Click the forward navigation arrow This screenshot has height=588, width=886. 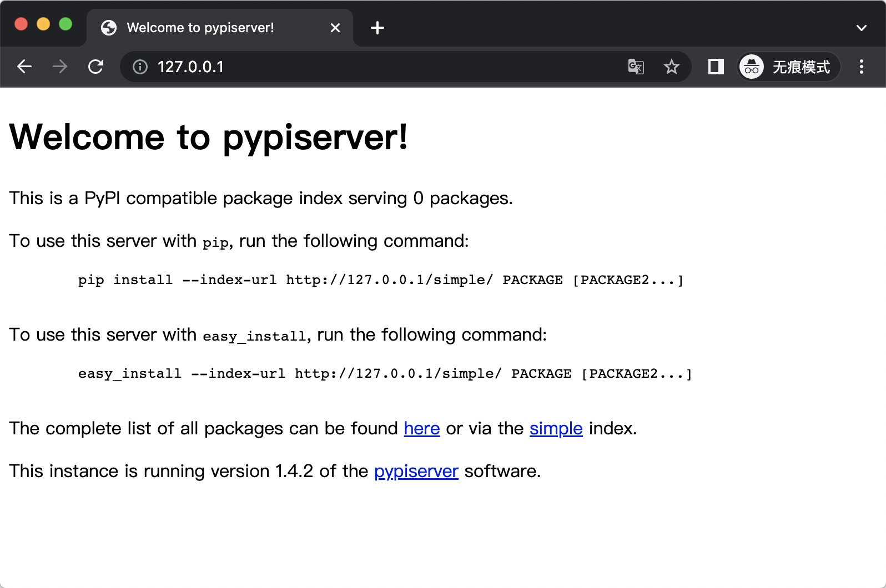point(60,67)
